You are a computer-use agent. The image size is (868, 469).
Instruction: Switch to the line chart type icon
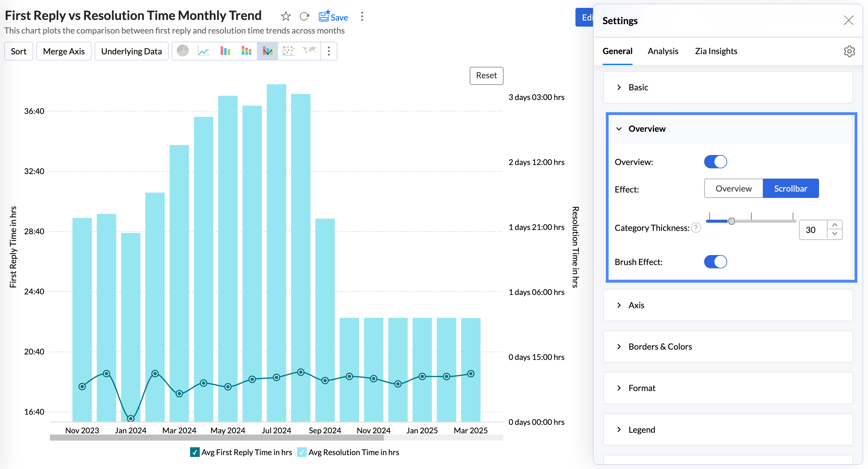(x=204, y=51)
